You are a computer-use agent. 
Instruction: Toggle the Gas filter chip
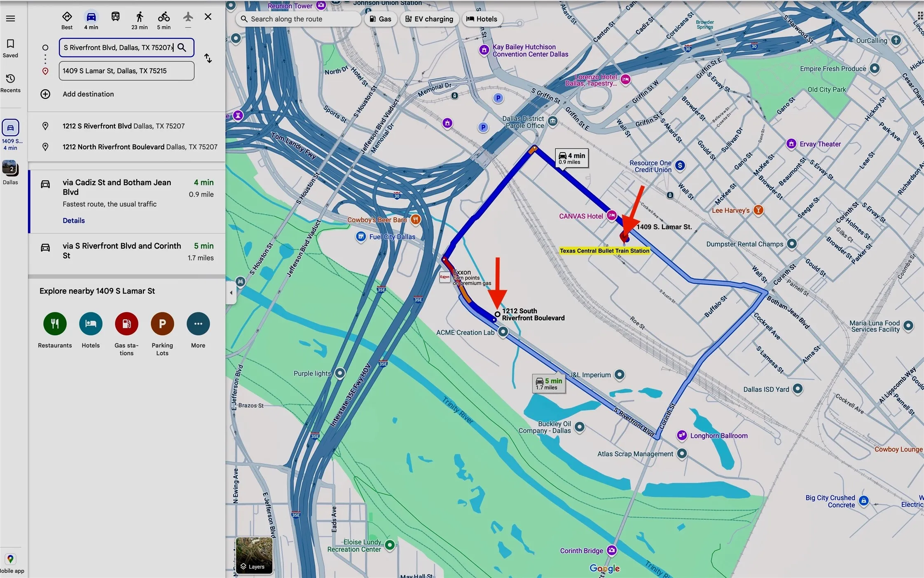coord(380,19)
